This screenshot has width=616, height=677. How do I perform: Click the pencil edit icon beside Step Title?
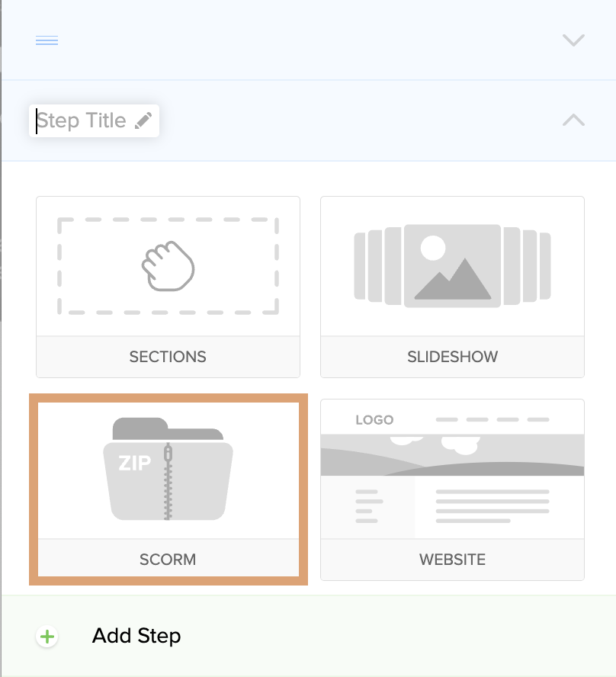(x=143, y=120)
